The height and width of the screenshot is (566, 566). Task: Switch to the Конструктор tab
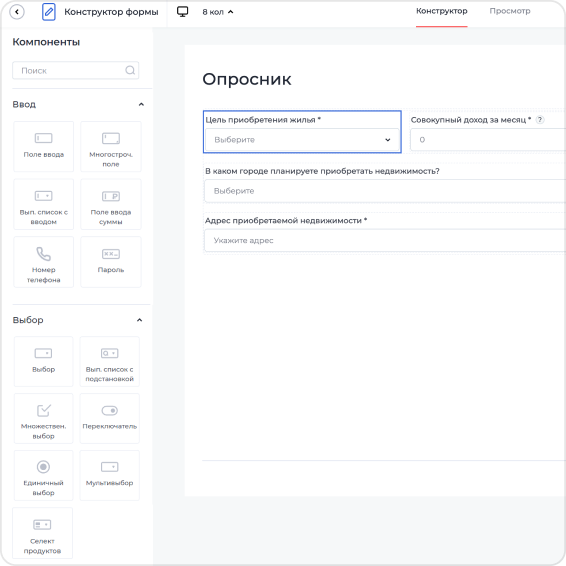[x=441, y=11]
